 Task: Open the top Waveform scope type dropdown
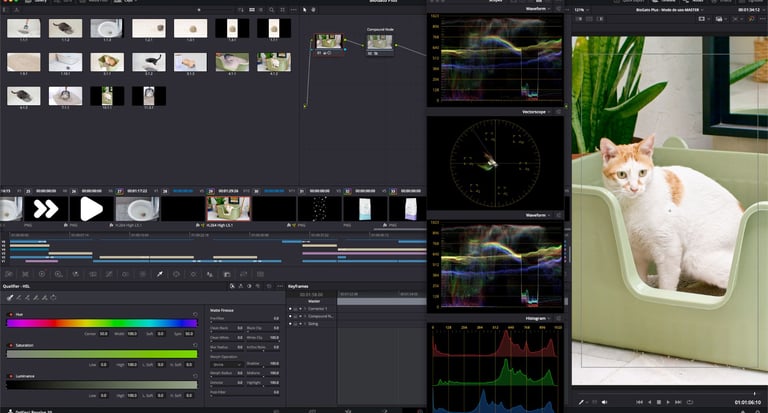tap(538, 9)
